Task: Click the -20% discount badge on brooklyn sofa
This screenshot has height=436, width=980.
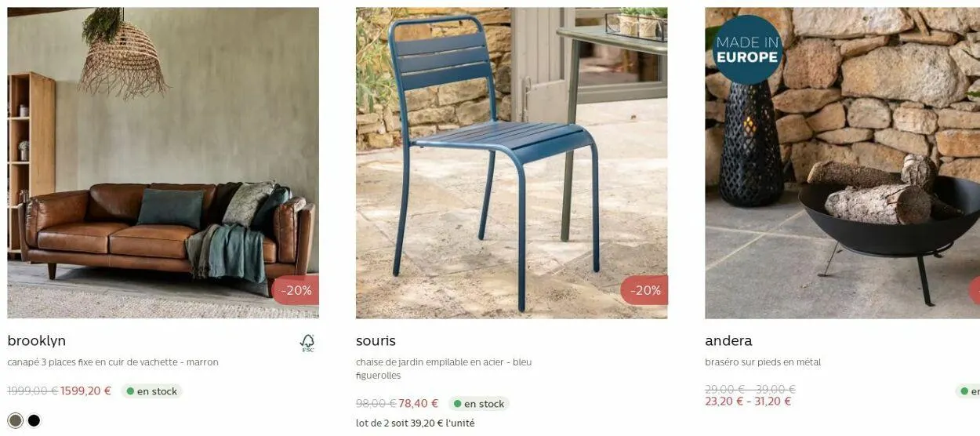Action: [x=296, y=290]
